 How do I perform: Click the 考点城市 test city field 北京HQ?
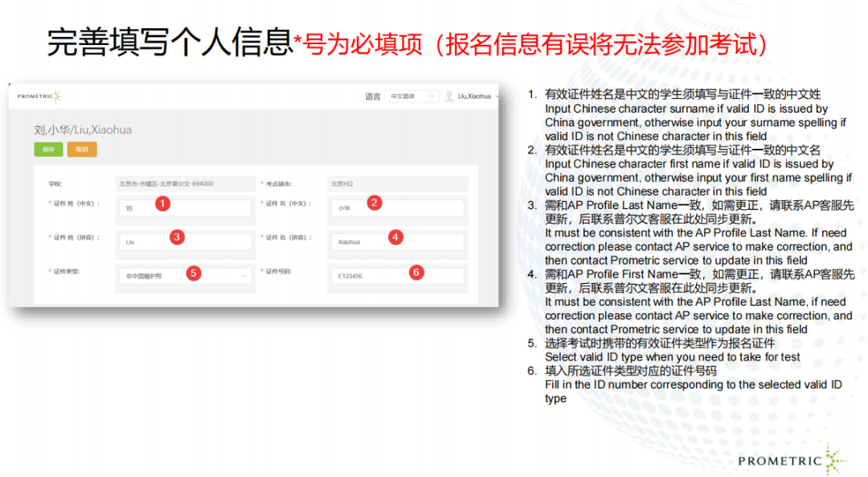coord(395,183)
